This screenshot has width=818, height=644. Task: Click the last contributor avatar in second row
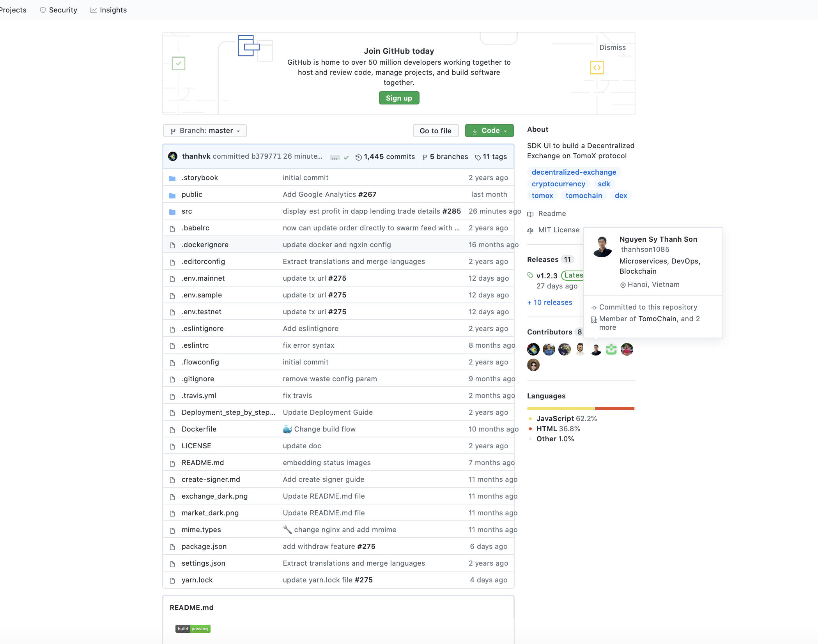click(x=533, y=365)
